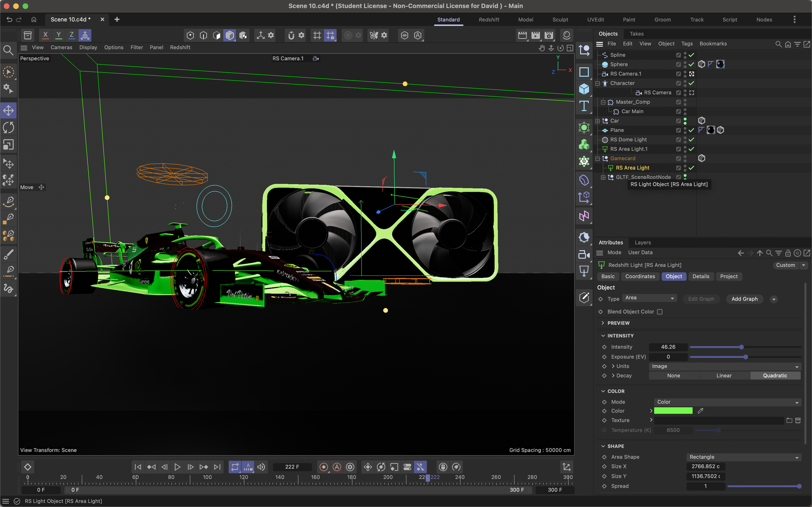This screenshot has height=507, width=812.
Task: Toggle viewport maximize icon
Action: 570,48
